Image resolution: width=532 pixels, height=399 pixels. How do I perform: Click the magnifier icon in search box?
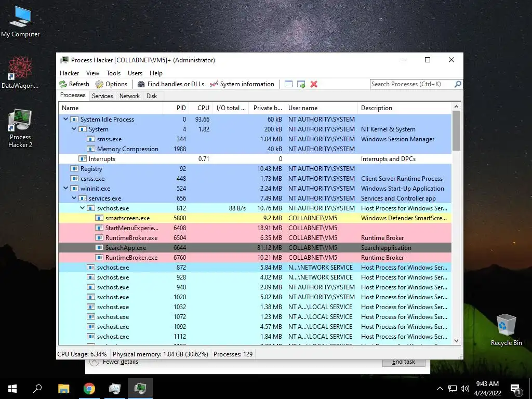(458, 84)
